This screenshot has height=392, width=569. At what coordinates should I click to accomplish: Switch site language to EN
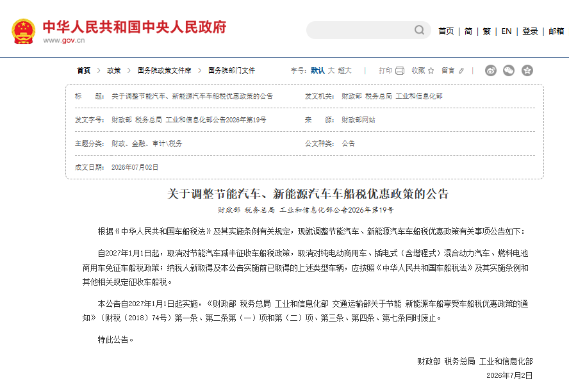(506, 31)
